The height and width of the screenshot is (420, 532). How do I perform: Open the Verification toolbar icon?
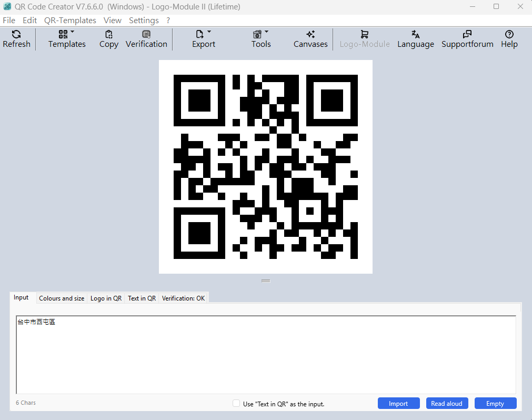click(146, 34)
